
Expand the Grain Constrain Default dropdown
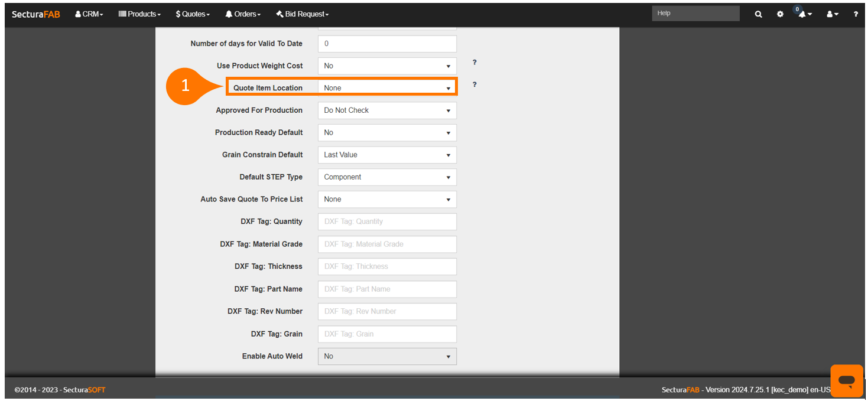pyautogui.click(x=387, y=155)
